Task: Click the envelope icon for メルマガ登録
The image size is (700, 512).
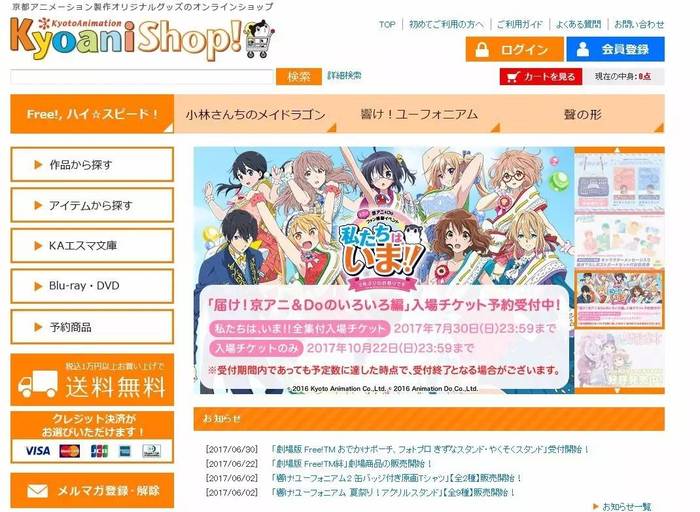Action: (38, 491)
